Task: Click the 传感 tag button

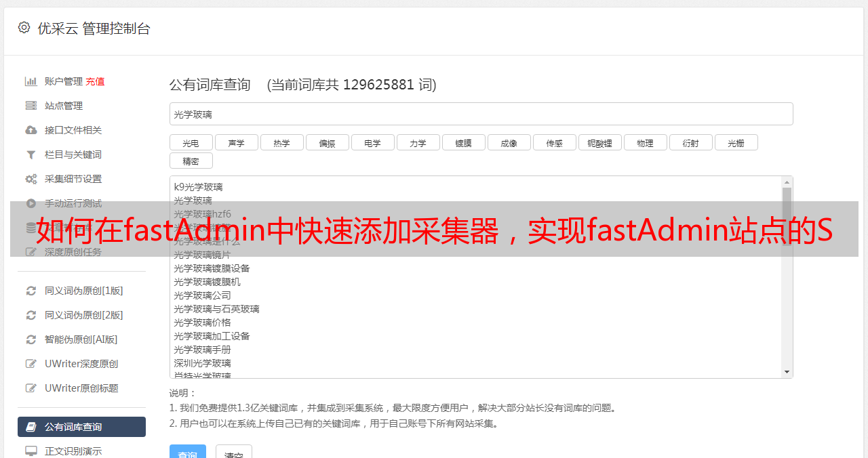Action: pos(554,142)
